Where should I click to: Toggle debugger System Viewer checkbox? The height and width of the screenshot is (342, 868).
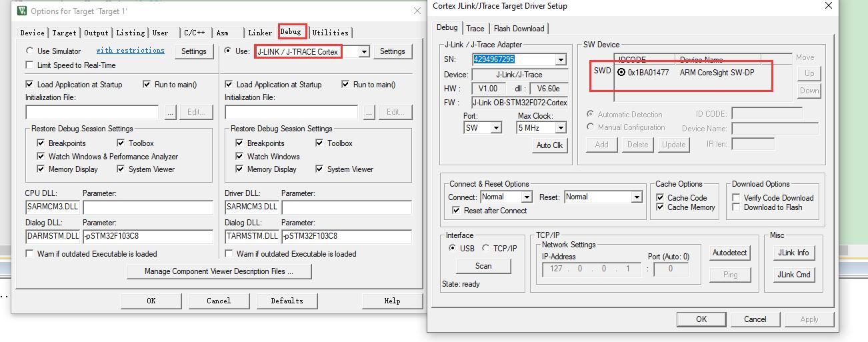(x=319, y=169)
